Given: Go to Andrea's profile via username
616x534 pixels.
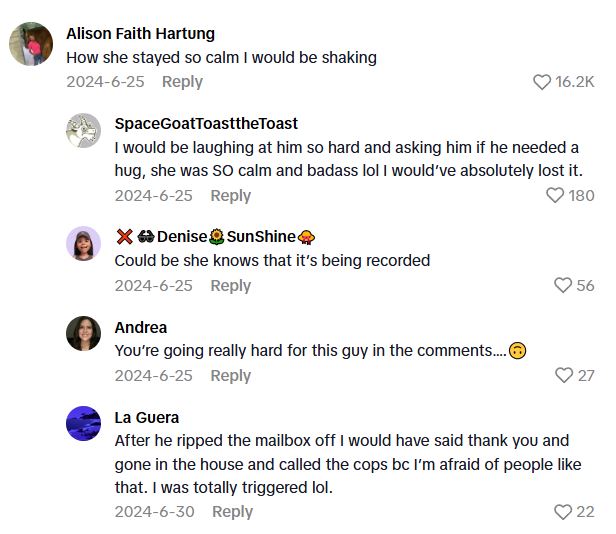Looking at the screenshot, I should (141, 327).
